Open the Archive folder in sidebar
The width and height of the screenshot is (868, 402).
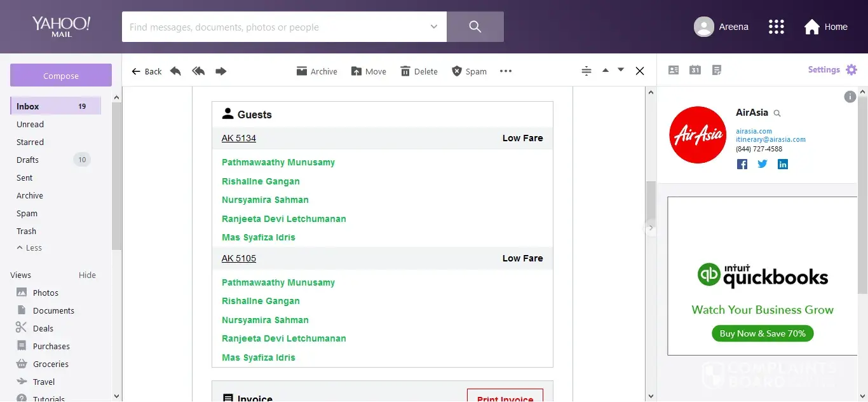point(30,195)
